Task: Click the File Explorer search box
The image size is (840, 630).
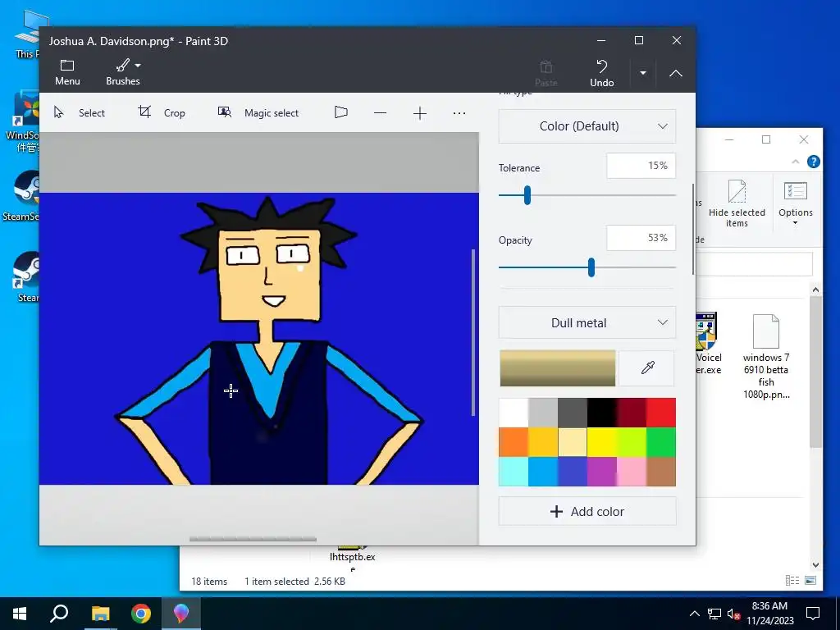Action: click(x=755, y=265)
